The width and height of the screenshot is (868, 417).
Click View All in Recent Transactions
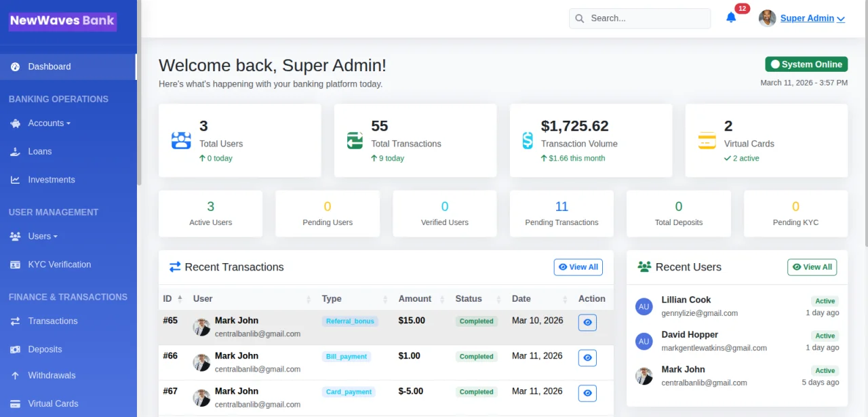[x=578, y=267]
